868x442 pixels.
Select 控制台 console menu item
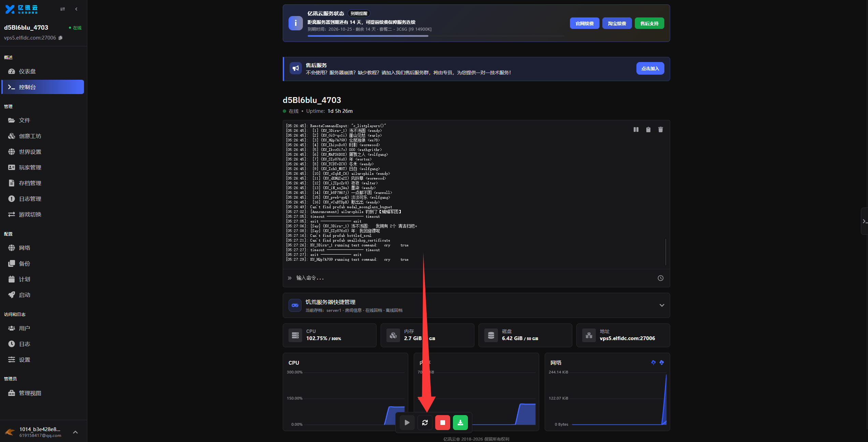coord(43,87)
